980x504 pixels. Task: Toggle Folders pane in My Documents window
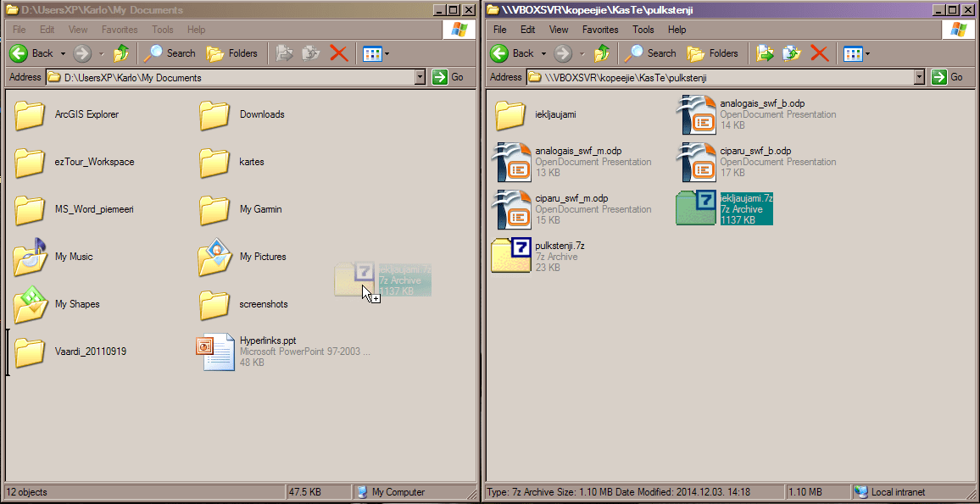(x=232, y=53)
